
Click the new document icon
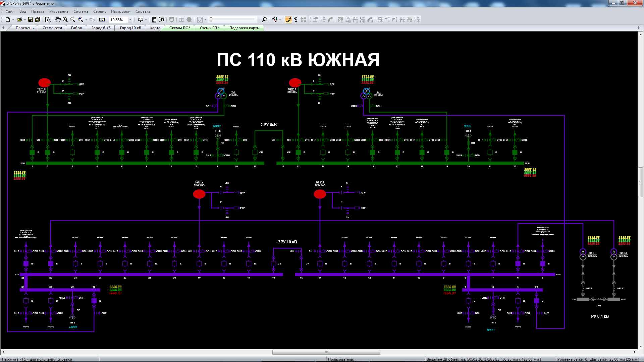tap(8, 20)
